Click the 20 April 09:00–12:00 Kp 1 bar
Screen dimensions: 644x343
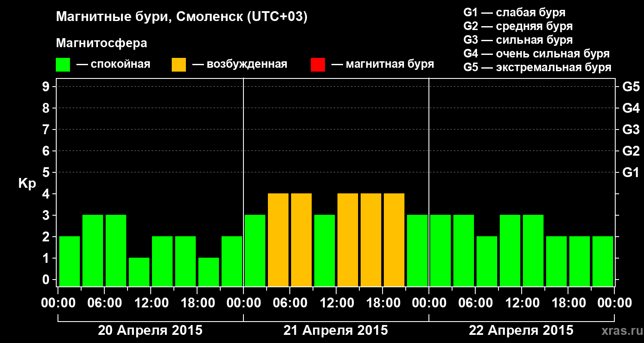tap(139, 272)
